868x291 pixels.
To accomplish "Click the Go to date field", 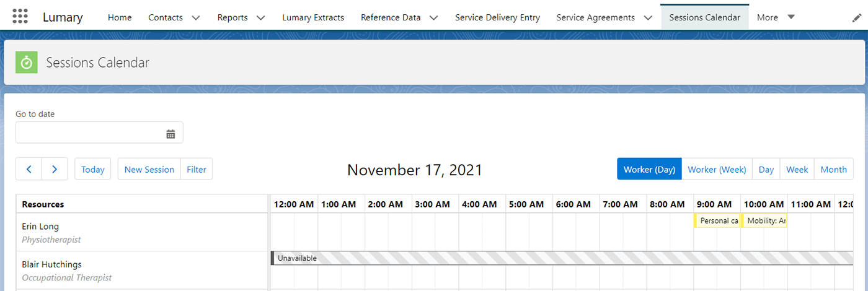I will click(99, 133).
